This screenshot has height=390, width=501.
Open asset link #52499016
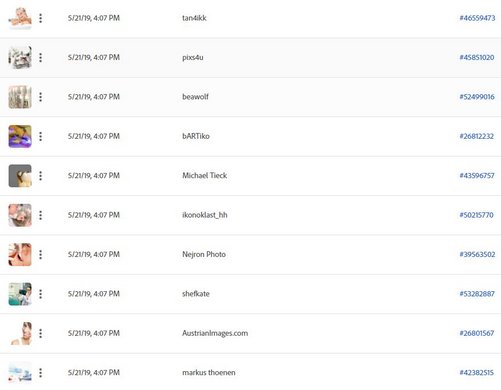coord(477,97)
